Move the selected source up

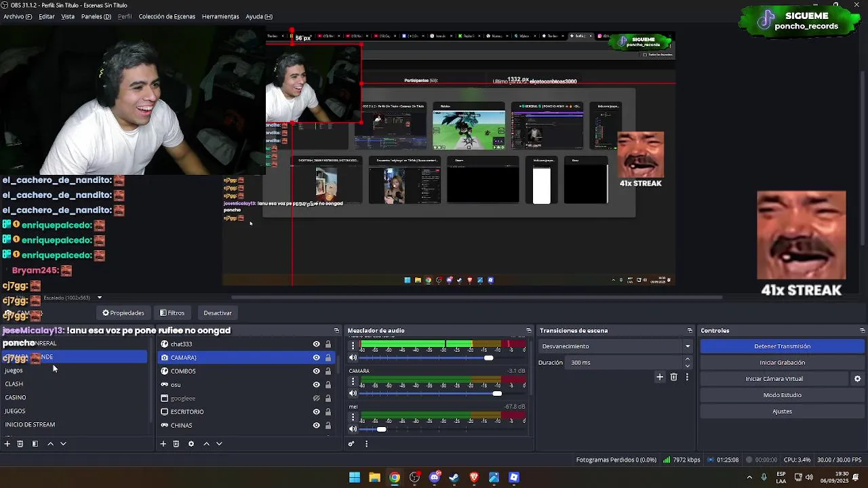[x=206, y=444]
